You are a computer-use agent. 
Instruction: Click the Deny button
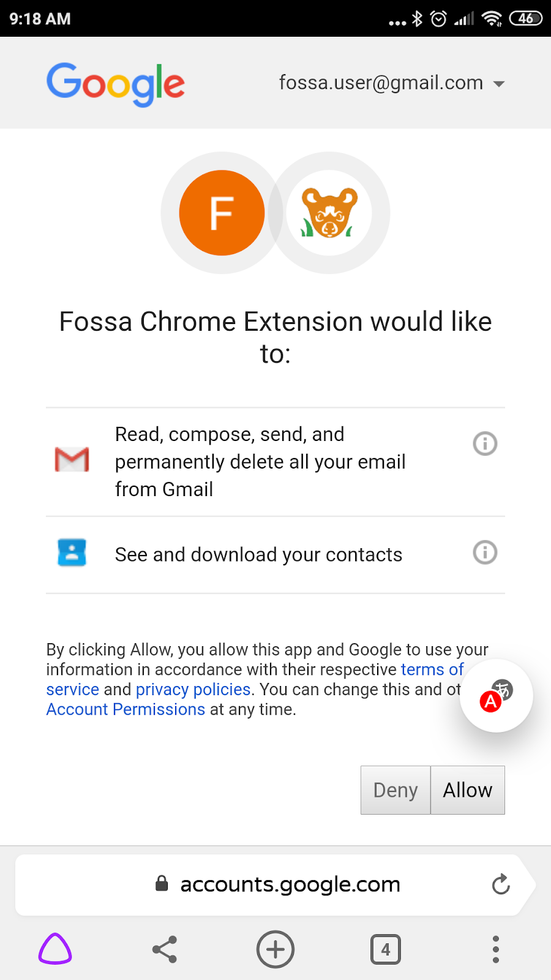(395, 790)
